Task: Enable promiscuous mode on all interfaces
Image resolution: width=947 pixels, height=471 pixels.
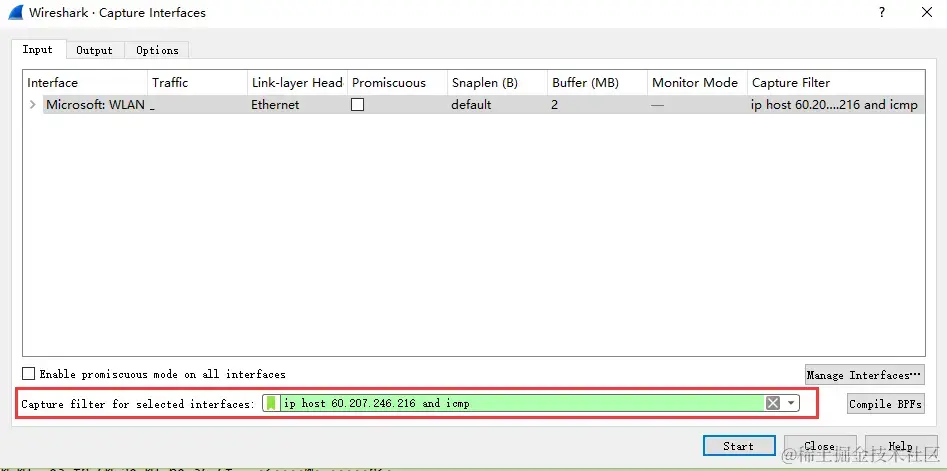Action: pyautogui.click(x=28, y=374)
